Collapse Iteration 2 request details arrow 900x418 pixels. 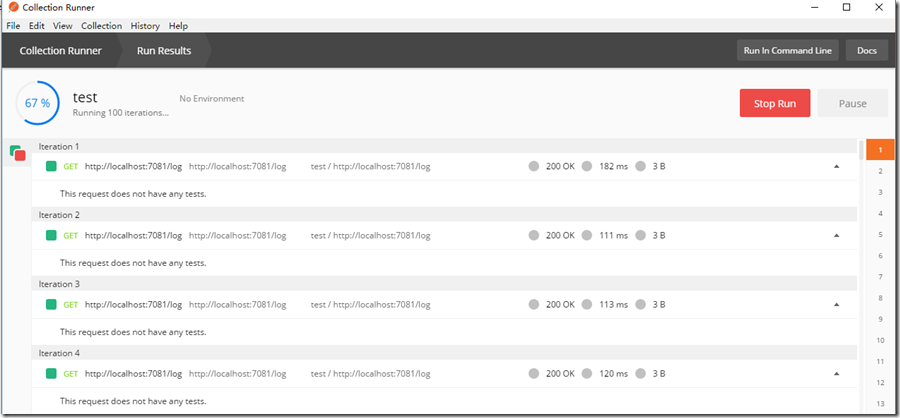[836, 236]
